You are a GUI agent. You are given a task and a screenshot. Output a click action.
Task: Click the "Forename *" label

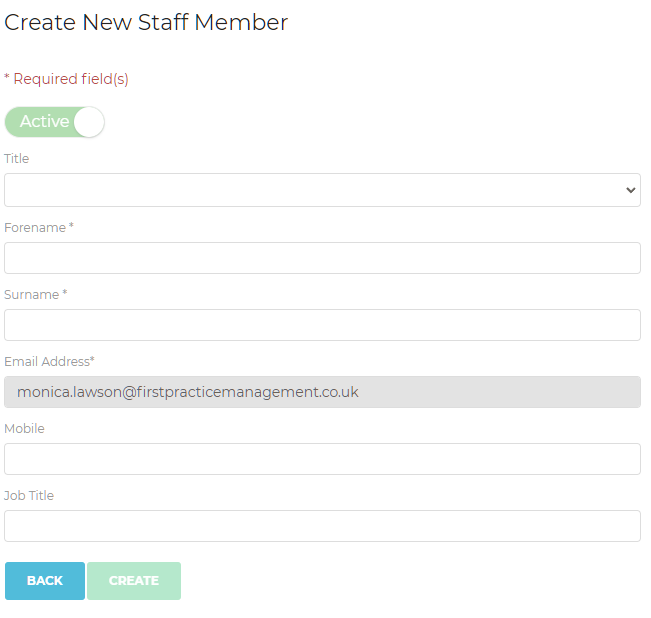pyautogui.click(x=39, y=228)
